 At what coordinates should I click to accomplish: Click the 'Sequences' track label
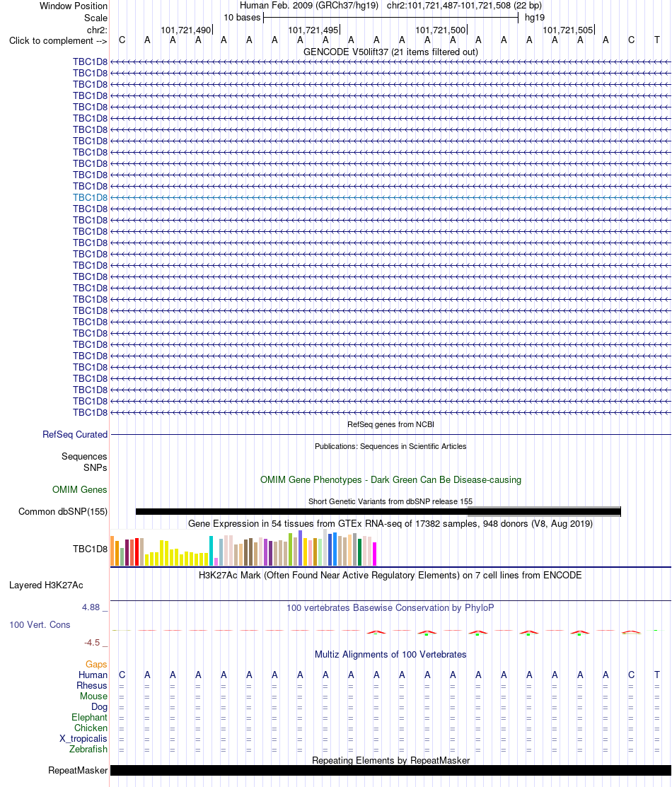point(84,456)
